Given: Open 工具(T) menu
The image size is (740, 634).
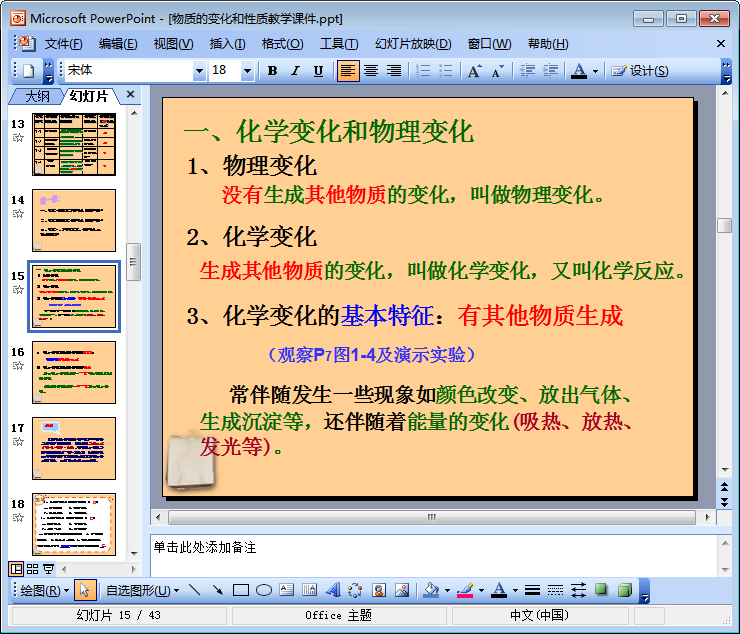Looking at the screenshot, I should pyautogui.click(x=339, y=44).
